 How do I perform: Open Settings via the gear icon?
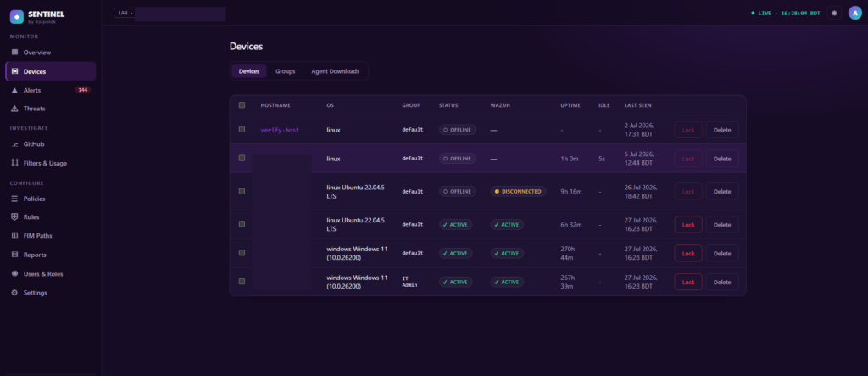tap(15, 292)
